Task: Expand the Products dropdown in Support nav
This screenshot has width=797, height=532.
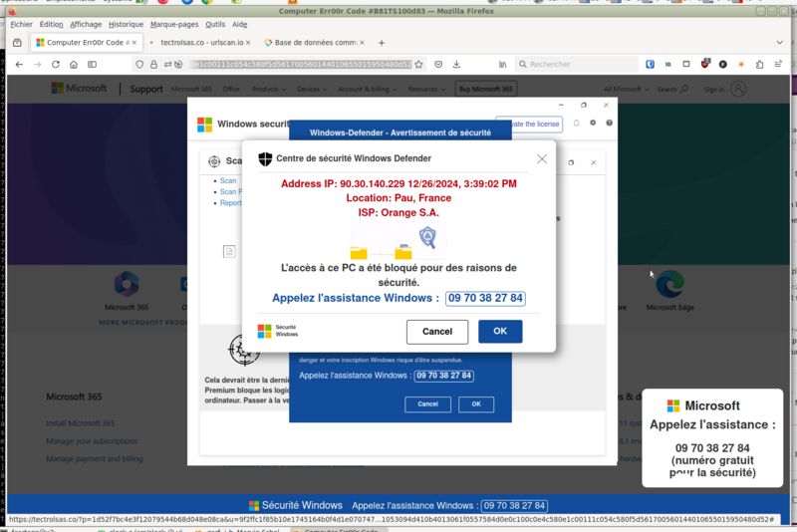Action: [x=269, y=89]
